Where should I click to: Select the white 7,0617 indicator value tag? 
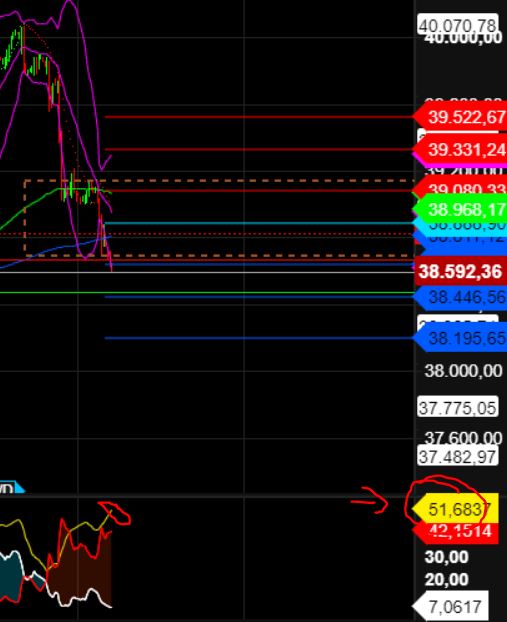[x=450, y=607]
